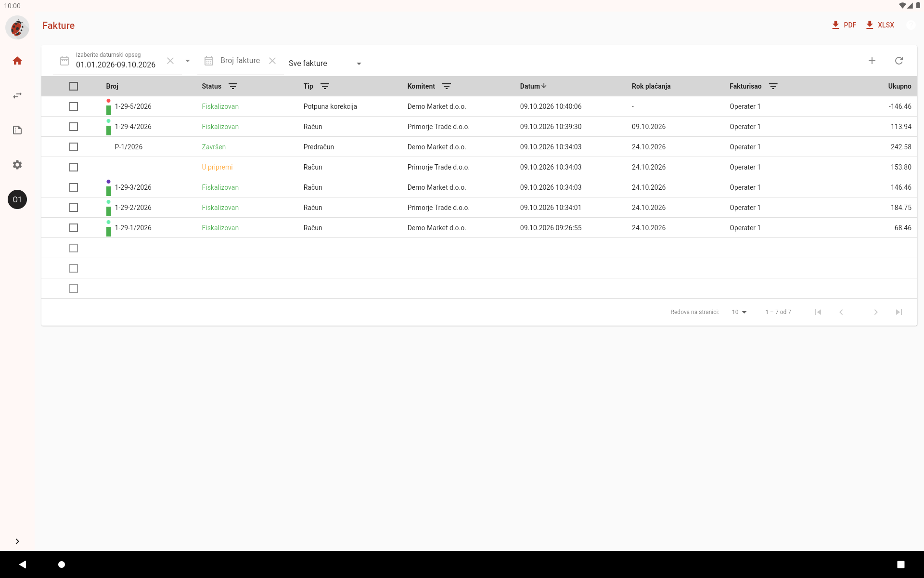Go to the first page
Image resolution: width=924 pixels, height=578 pixels.
(x=818, y=312)
